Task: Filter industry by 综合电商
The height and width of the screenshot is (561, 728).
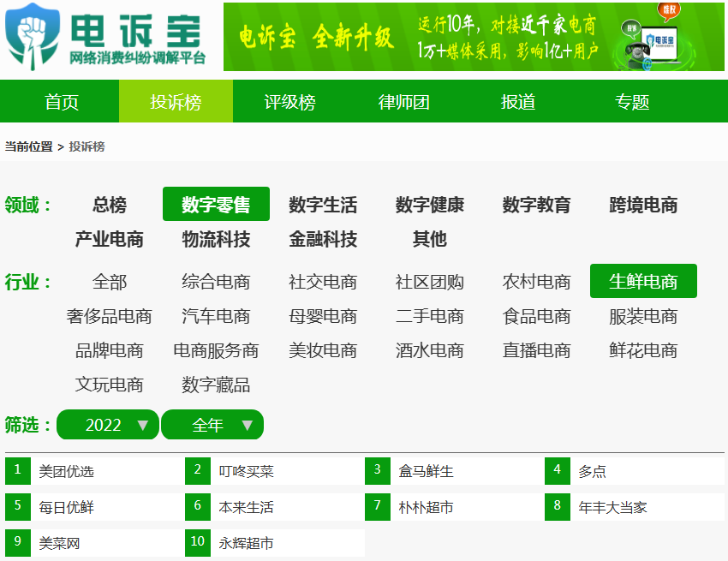Action: 216,282
